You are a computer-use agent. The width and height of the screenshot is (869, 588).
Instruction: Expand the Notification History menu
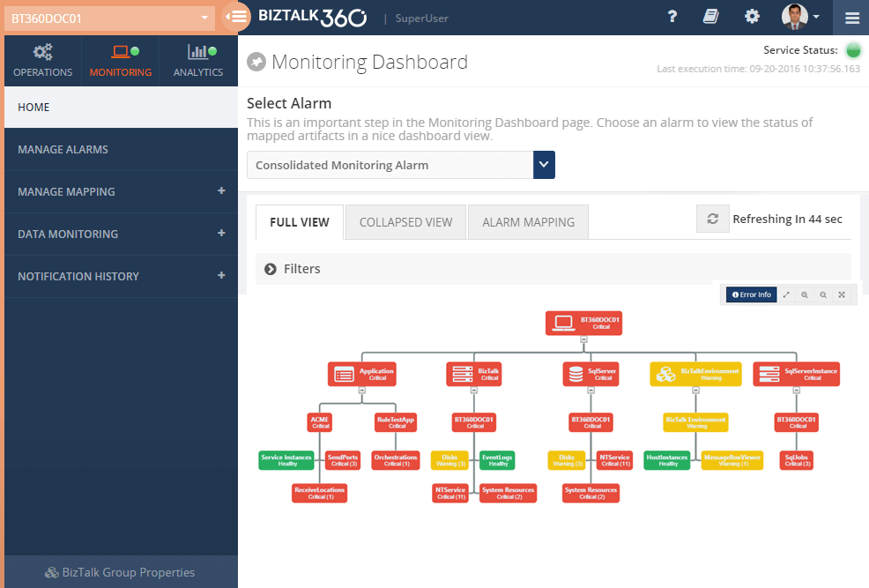[221, 275]
